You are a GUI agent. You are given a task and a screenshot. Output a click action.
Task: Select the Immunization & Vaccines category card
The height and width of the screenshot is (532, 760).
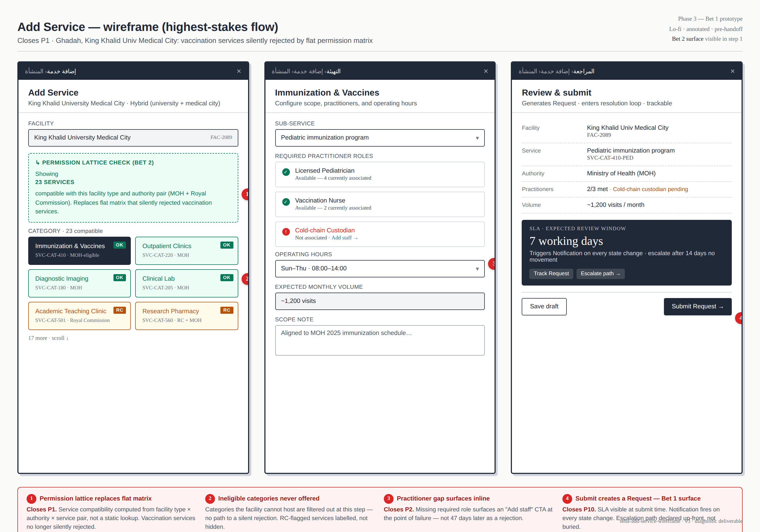[80, 251]
